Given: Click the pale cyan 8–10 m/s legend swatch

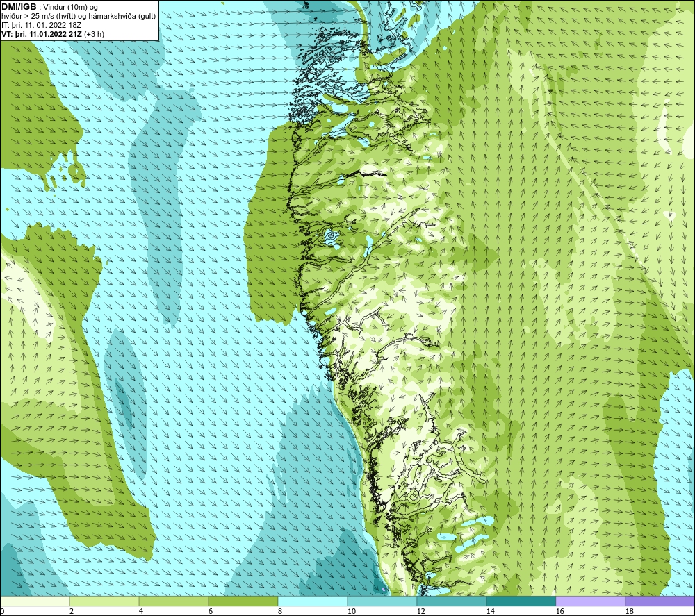Looking at the screenshot, I should point(313,601).
